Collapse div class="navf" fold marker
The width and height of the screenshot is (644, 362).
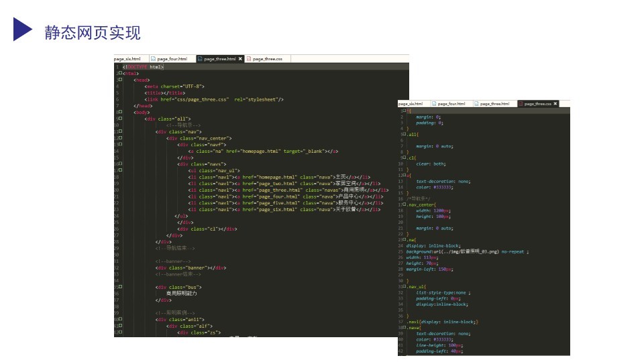coord(120,144)
